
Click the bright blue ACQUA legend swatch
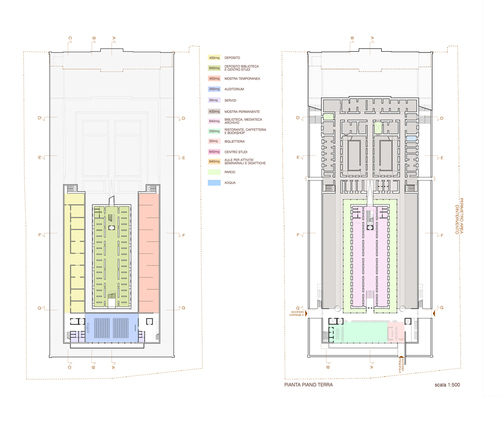click(214, 183)
